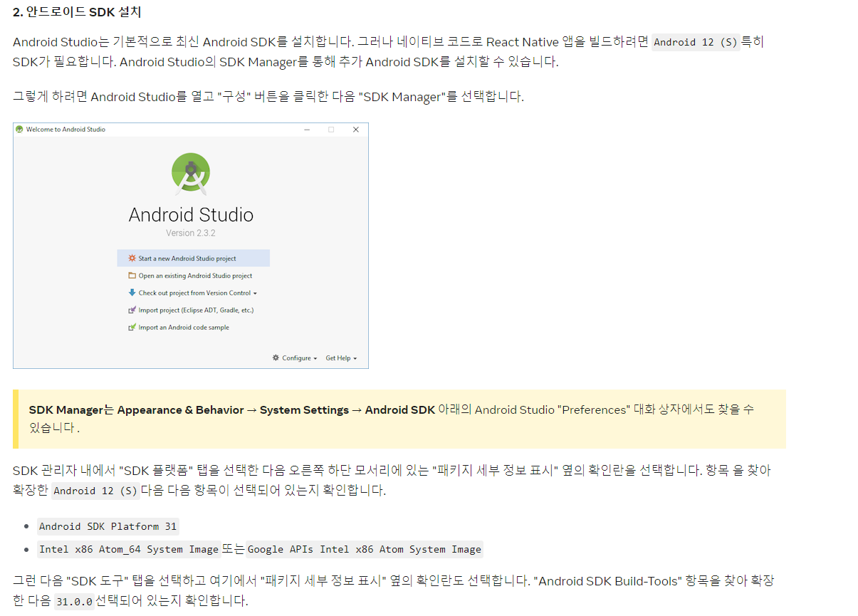Open the Configure dropdown menu
This screenshot has width=858, height=616.
pos(295,358)
